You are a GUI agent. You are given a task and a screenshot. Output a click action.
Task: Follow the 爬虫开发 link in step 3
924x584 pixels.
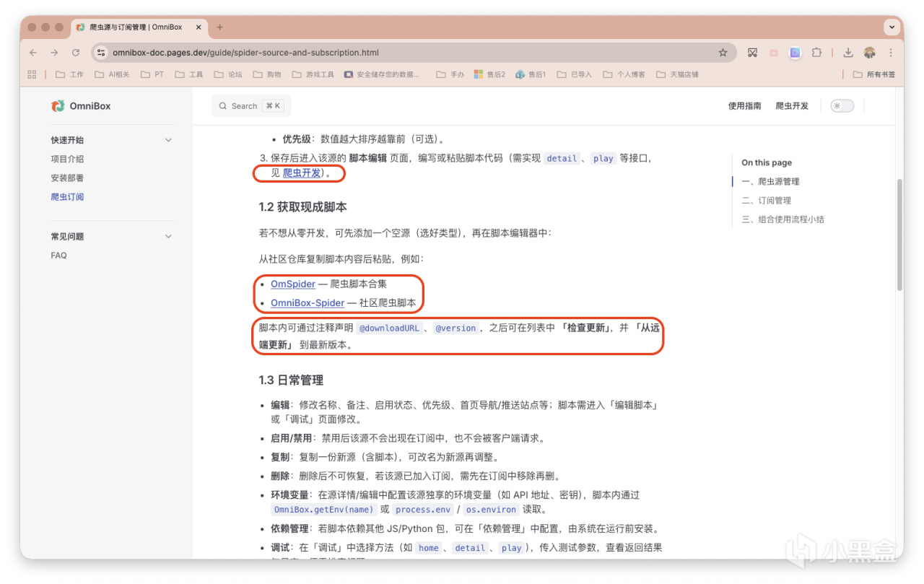pos(302,173)
